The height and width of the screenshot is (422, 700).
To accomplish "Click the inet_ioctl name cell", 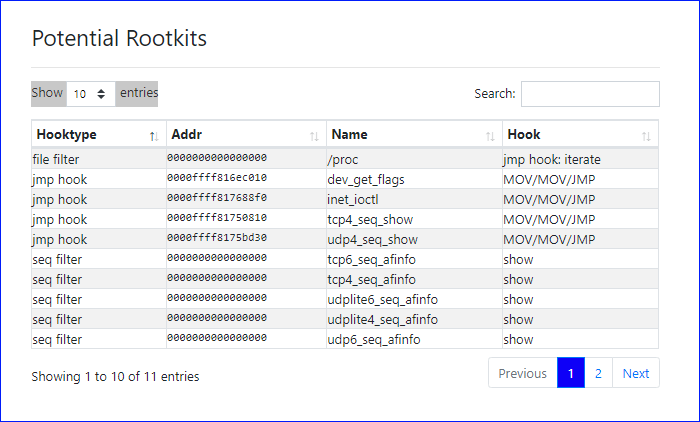I will coord(353,199).
